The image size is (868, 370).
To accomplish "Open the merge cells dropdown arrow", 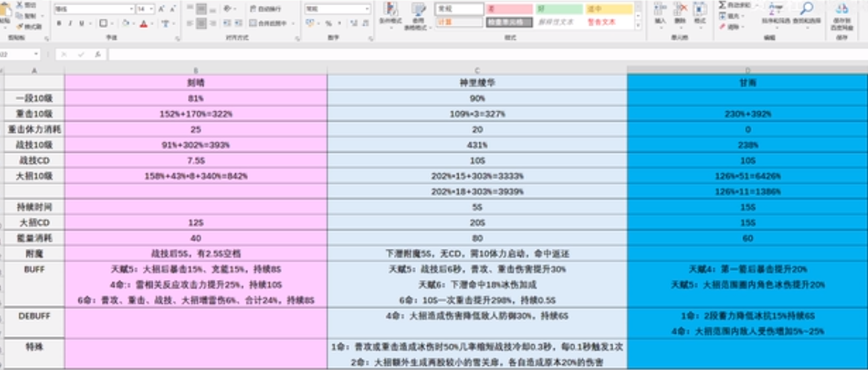I will [293, 23].
